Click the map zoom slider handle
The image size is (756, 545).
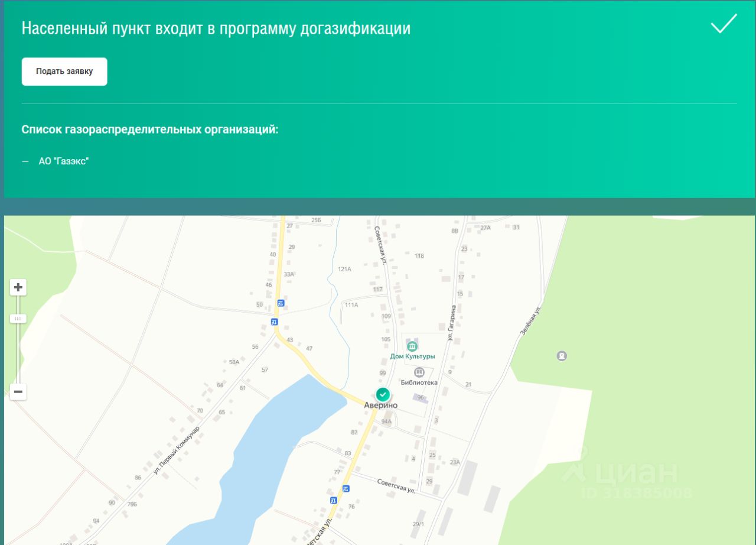[18, 319]
